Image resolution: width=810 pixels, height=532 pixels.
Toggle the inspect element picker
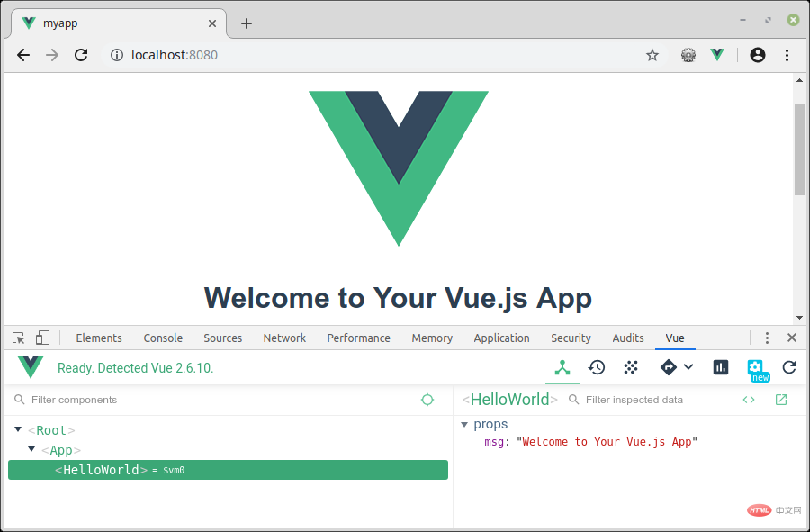tap(19, 338)
